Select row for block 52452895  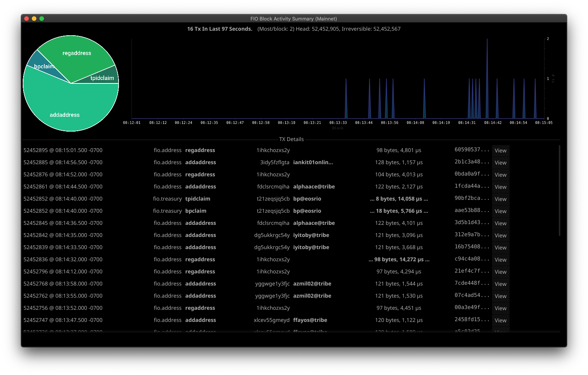coord(63,151)
